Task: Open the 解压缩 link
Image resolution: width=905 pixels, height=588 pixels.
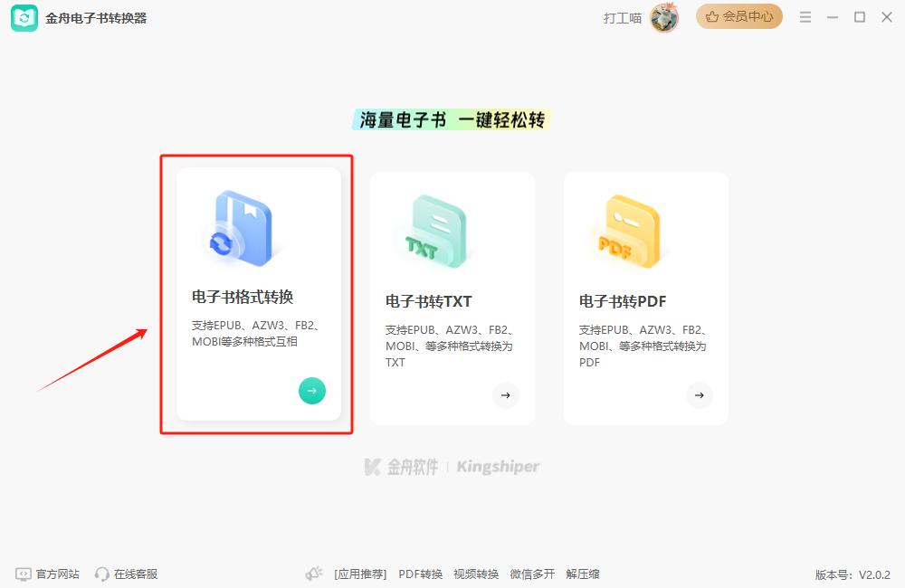Action: click(x=583, y=574)
